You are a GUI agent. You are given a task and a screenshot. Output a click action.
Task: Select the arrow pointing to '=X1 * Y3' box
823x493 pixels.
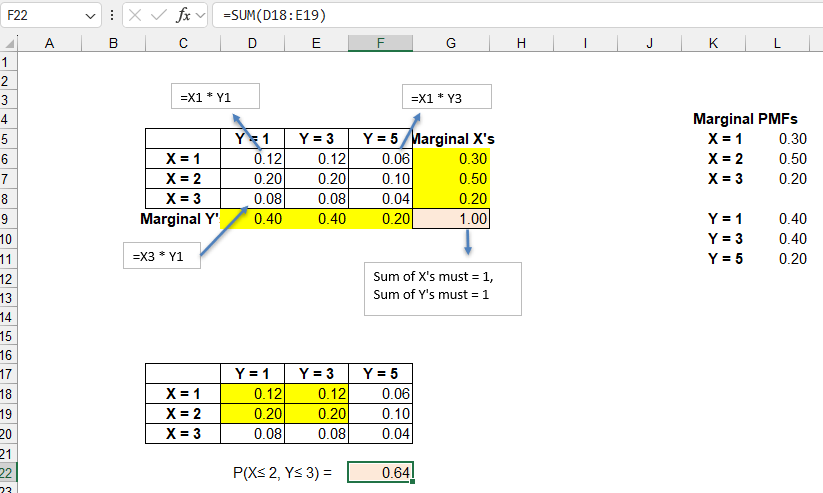click(x=406, y=129)
